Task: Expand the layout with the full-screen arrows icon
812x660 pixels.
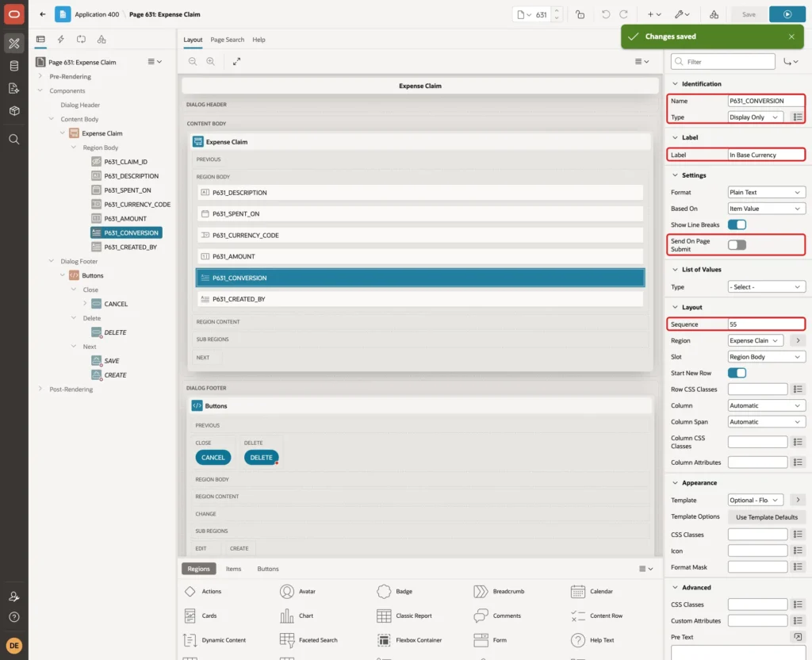Action: point(236,61)
